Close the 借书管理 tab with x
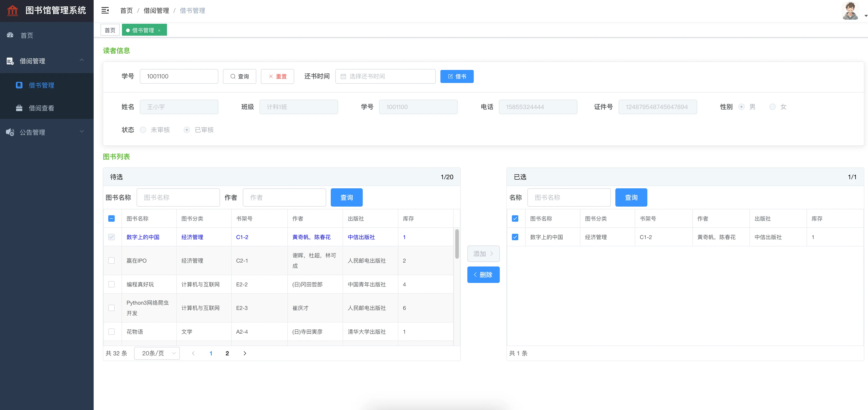 point(159,31)
